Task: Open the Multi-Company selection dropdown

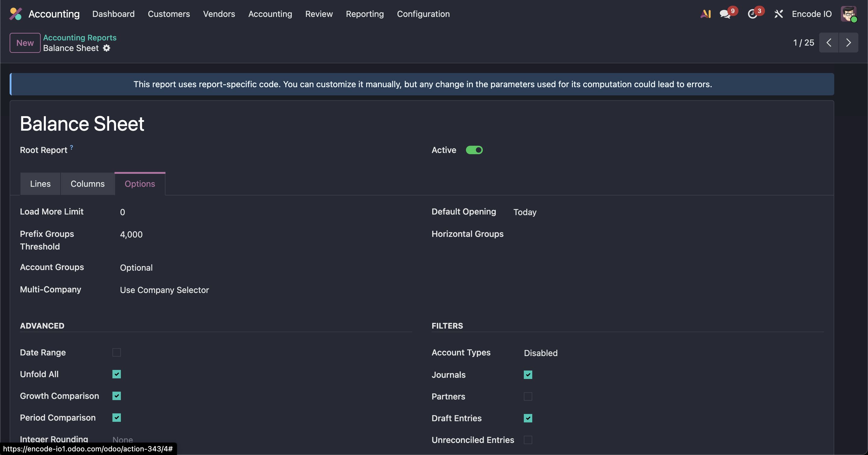Action: 165,290
